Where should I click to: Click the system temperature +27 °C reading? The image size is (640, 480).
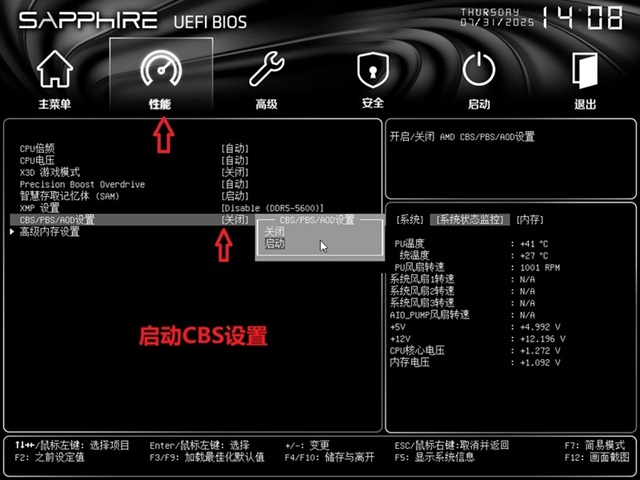point(534,256)
